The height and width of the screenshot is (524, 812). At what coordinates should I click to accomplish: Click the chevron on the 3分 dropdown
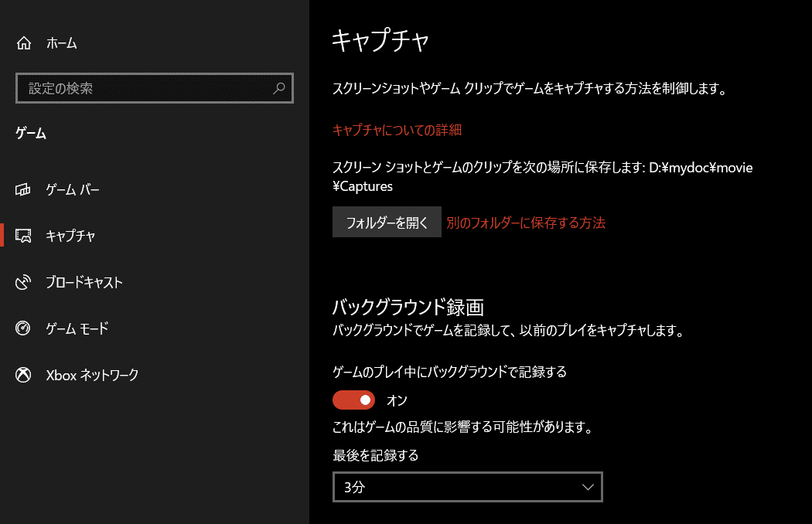click(x=588, y=486)
